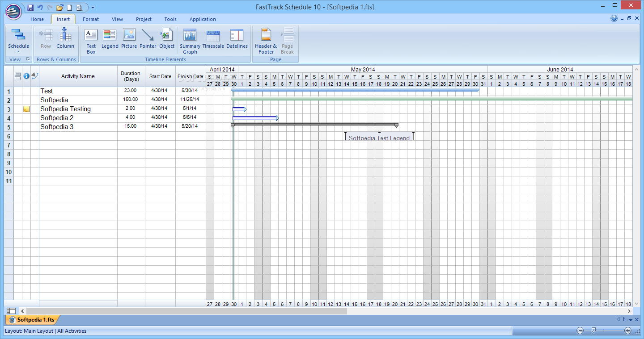Click the info column header icon
The width and height of the screenshot is (644, 339).
[x=26, y=76]
